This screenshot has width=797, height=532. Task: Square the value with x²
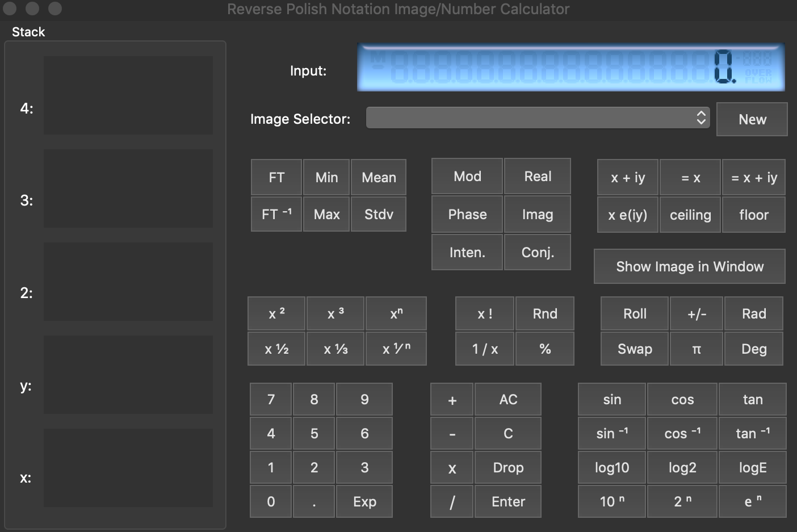pos(276,313)
